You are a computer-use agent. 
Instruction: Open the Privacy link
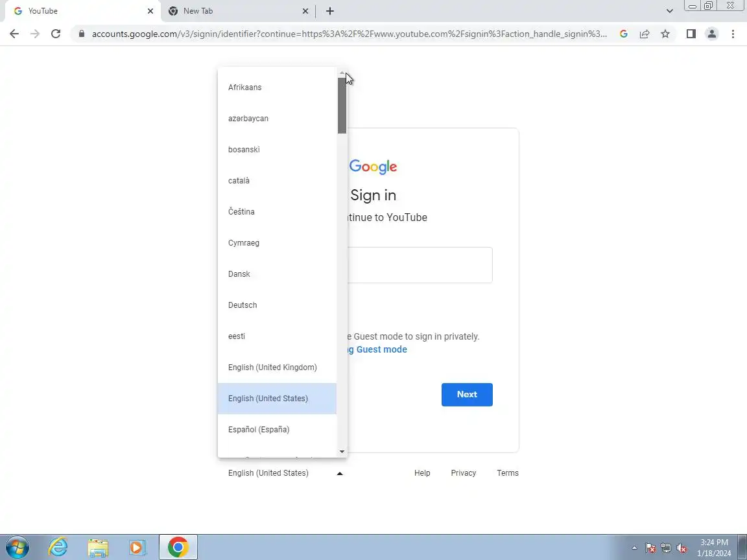(x=464, y=473)
